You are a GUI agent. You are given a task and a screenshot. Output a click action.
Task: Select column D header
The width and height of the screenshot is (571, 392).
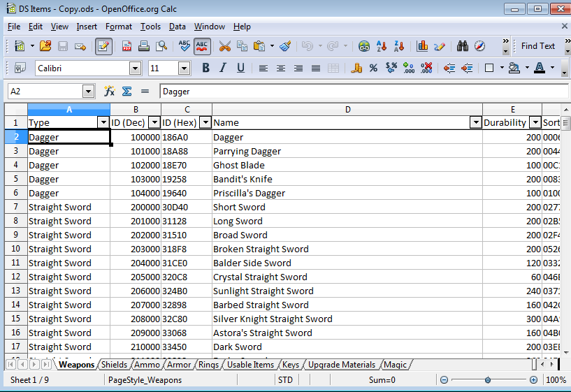click(x=347, y=110)
